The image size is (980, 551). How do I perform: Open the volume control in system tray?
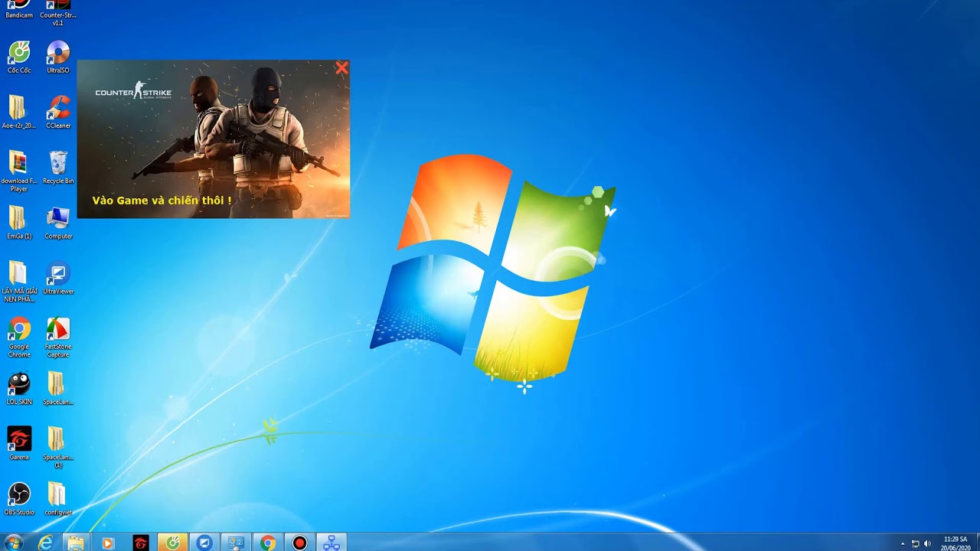click(x=927, y=543)
